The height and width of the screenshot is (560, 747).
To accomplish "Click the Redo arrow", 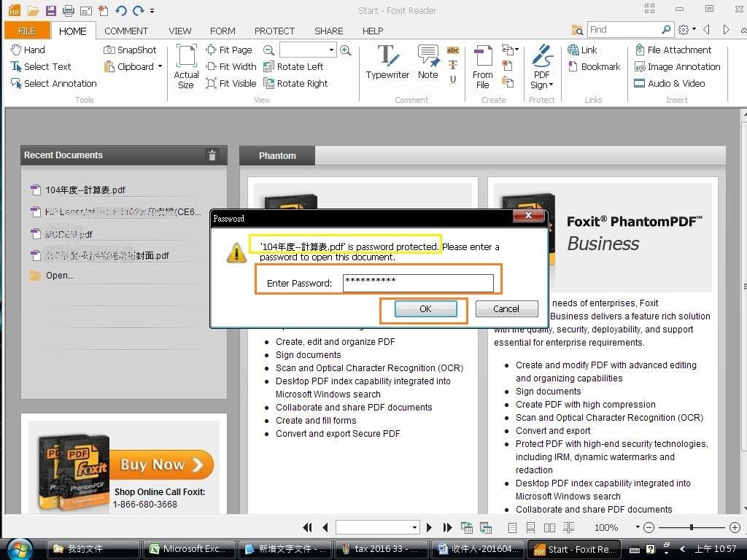I will (x=138, y=10).
